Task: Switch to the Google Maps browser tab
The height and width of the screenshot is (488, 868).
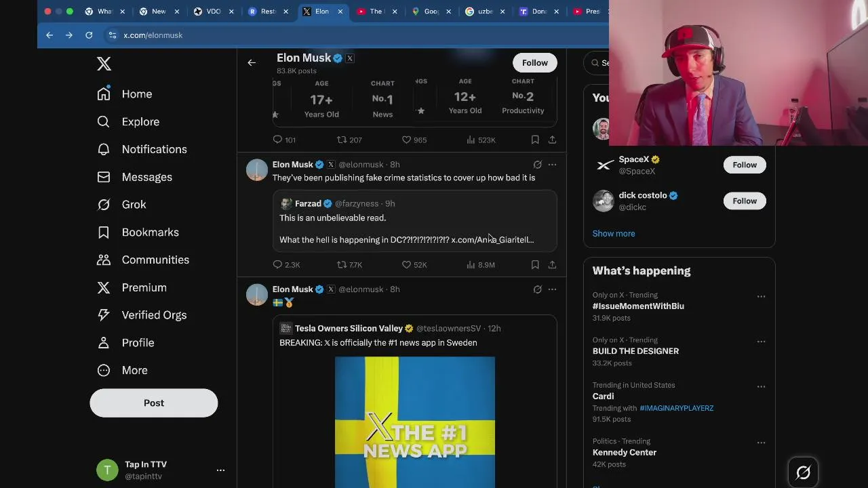Action: (x=431, y=12)
